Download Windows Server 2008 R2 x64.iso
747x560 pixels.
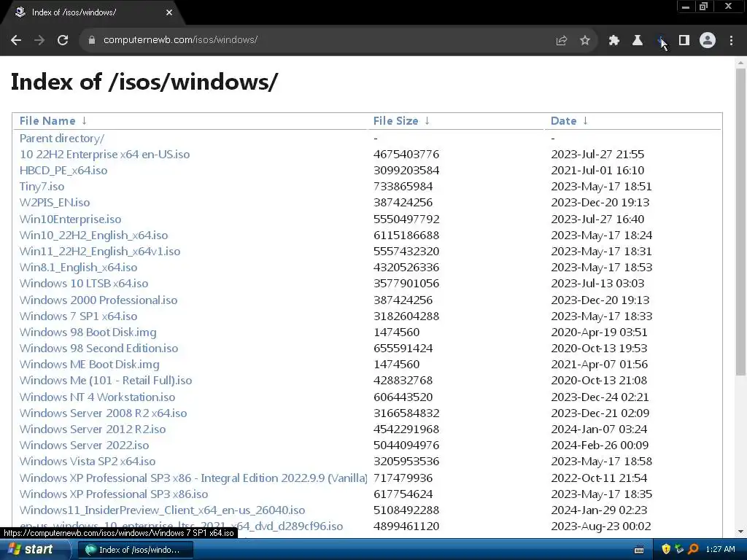coord(103,413)
